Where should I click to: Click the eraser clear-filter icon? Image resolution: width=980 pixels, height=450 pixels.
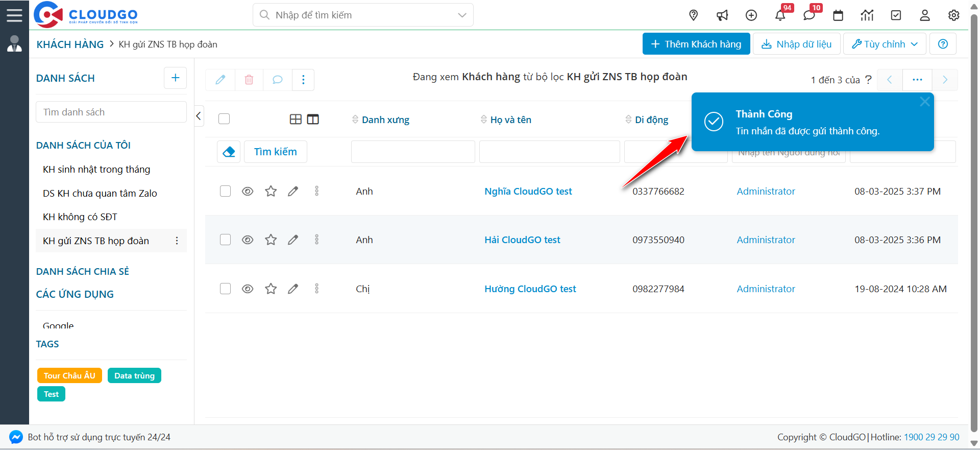point(229,152)
